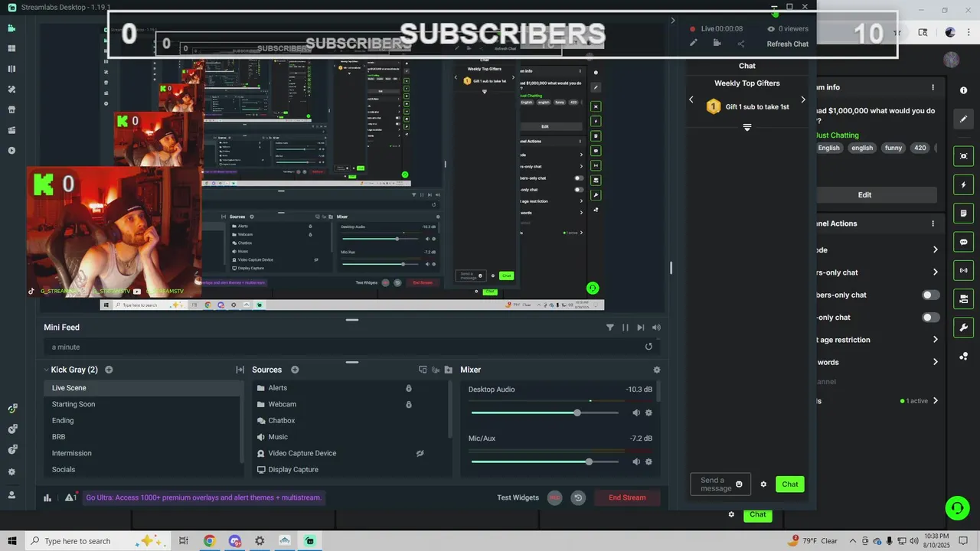Click the Go Ultra premium overlays banner
The width and height of the screenshot is (980, 551).
(204, 497)
